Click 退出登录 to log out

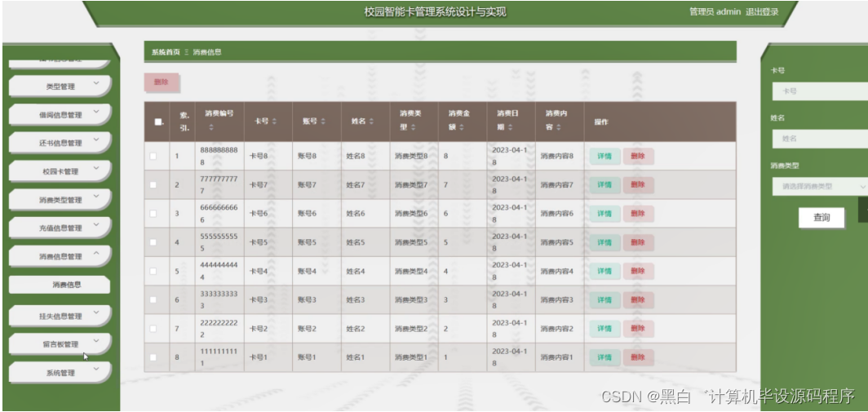[x=762, y=12]
